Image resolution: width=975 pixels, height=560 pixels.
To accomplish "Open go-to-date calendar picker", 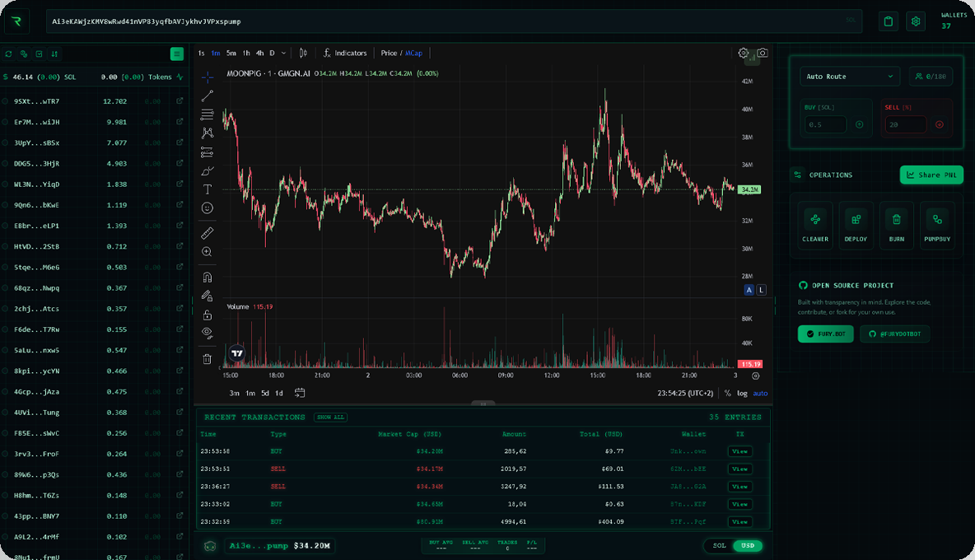I will (299, 393).
